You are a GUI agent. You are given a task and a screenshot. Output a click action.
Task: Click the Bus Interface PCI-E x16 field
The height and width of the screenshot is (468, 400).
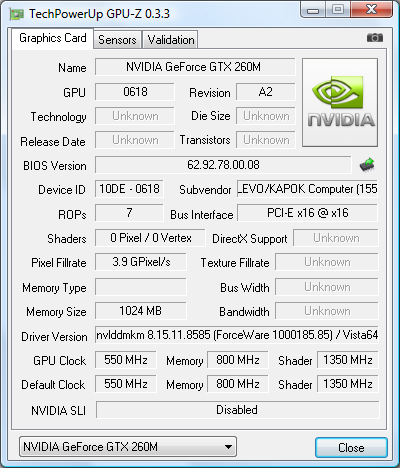307,213
